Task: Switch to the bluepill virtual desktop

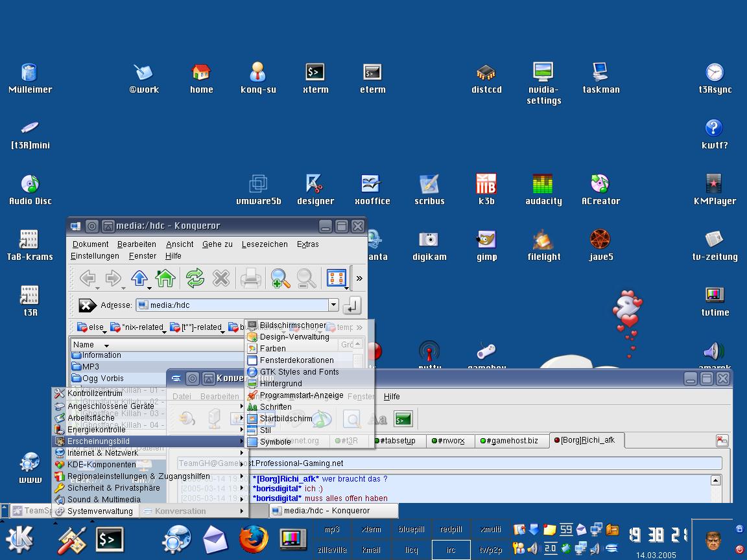Action: coord(411,529)
